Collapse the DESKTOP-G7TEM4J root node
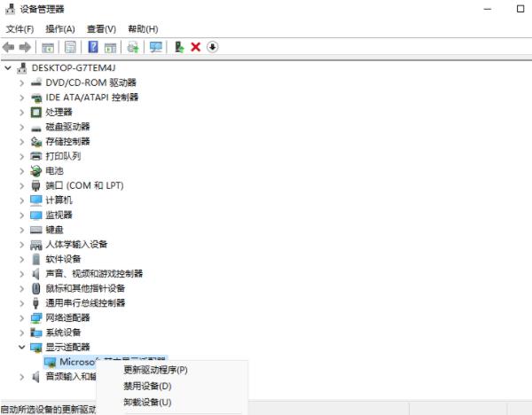The width and height of the screenshot is (532, 415). [x=8, y=68]
